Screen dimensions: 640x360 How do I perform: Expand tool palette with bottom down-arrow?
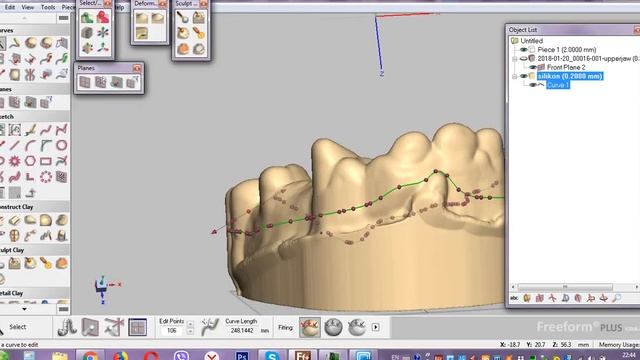(24, 309)
